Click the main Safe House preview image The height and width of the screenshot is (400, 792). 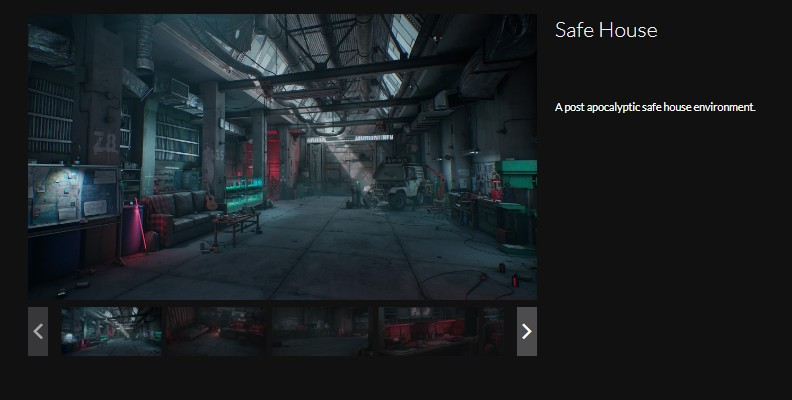point(282,157)
